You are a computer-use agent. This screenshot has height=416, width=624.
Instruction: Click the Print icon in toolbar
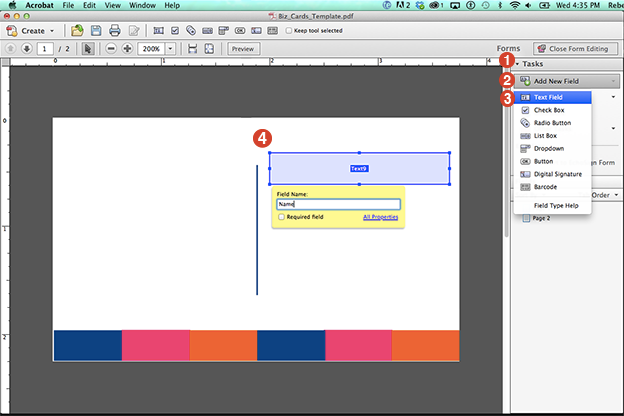click(115, 31)
